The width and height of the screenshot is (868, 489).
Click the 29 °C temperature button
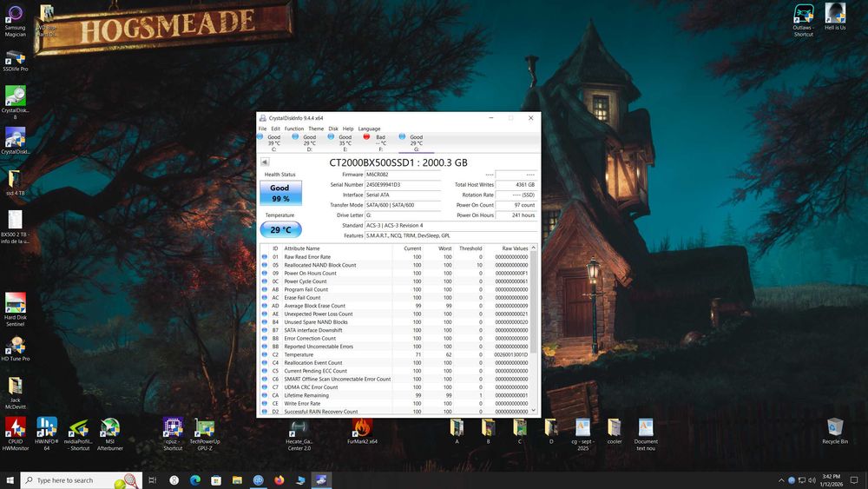280,229
